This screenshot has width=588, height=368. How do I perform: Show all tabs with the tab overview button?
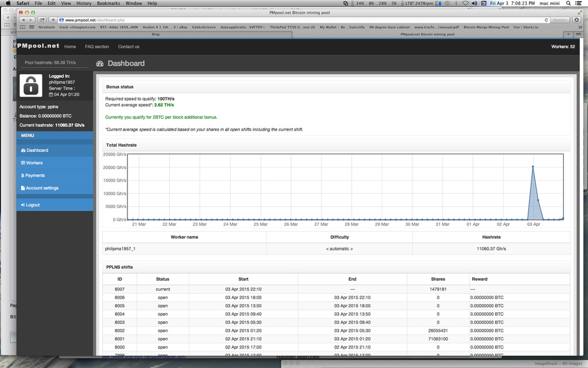[578, 34]
